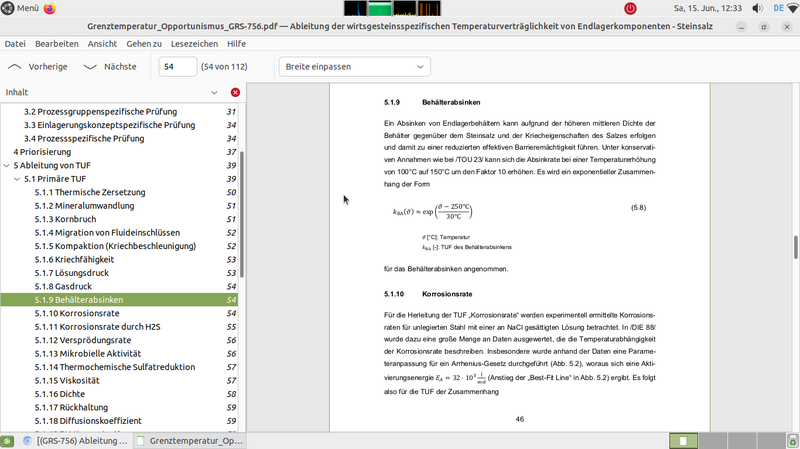Image resolution: width=800 pixels, height=449 pixels.
Task: Collapse the 5.1 Primäre TUF subsection
Action: [x=17, y=179]
